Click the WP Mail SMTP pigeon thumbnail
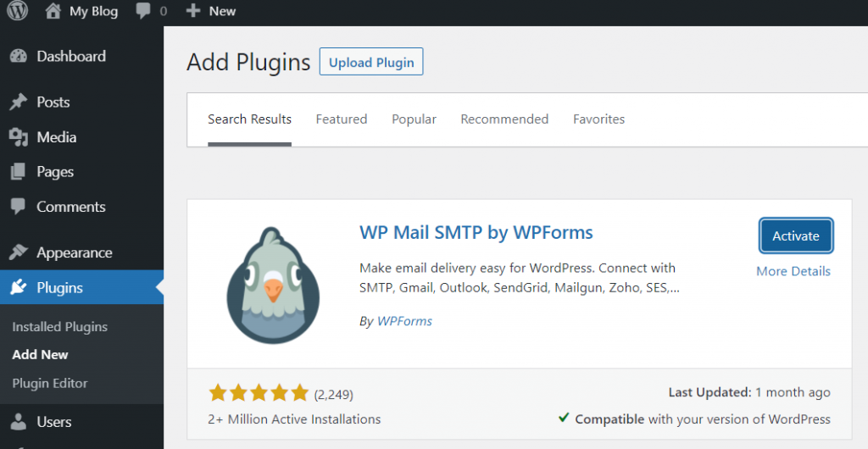868x449 pixels. (x=273, y=285)
